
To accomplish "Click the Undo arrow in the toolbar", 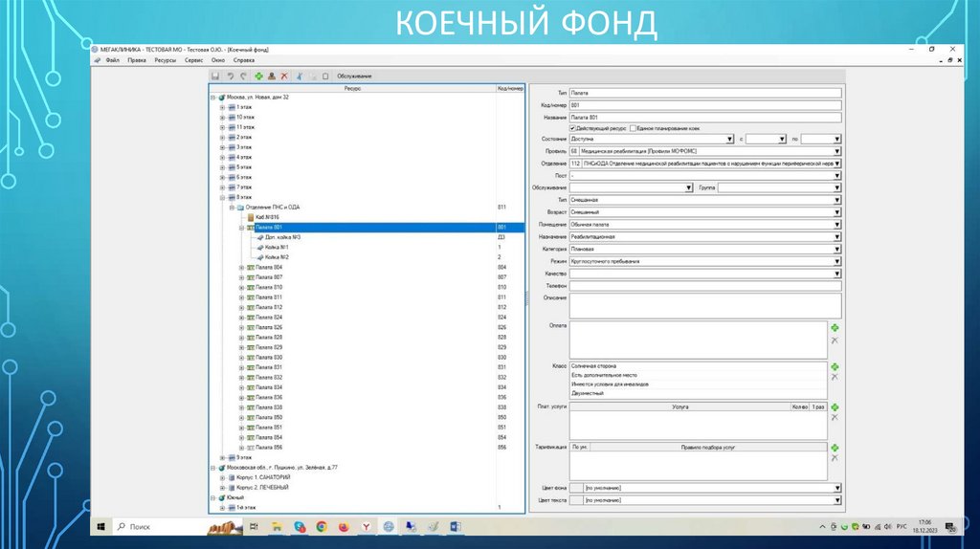I will click(x=231, y=76).
